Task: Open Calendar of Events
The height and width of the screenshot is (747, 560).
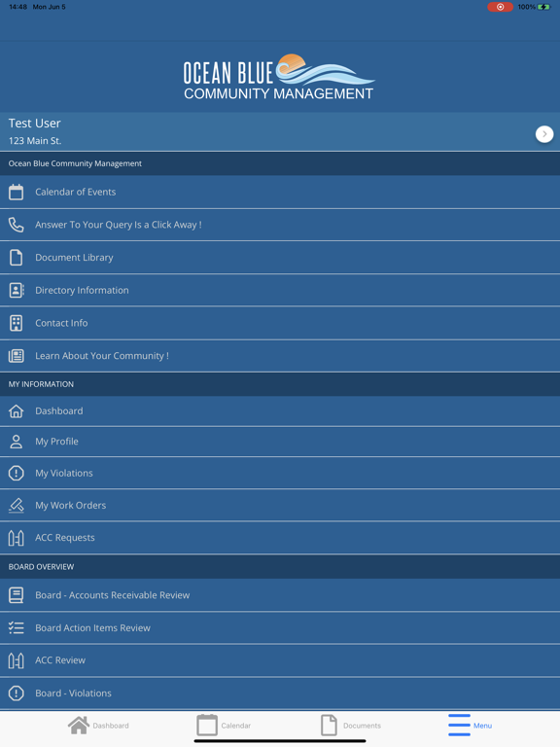Action: click(280, 192)
